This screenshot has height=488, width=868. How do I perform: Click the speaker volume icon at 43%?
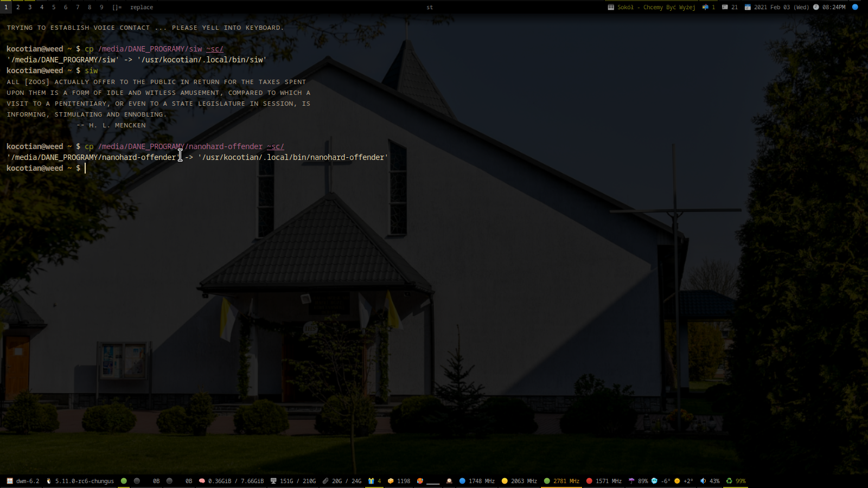(x=703, y=481)
